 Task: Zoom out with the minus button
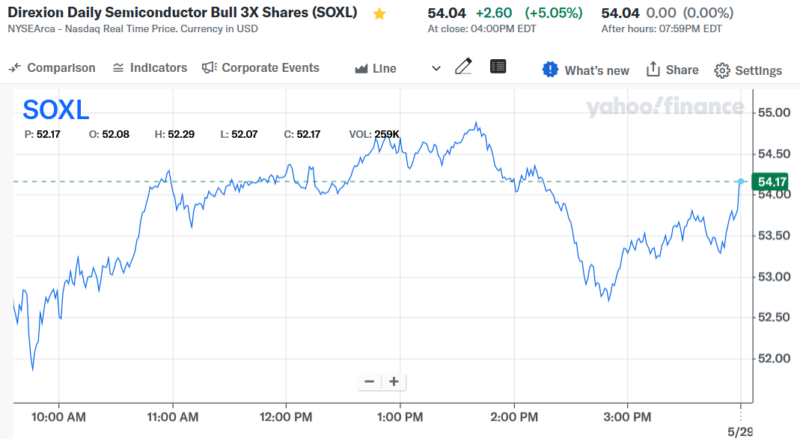[370, 381]
